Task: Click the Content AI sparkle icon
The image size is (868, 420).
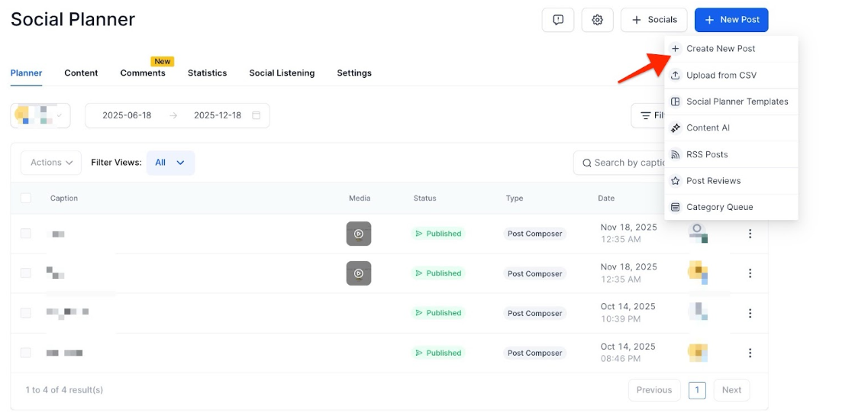Action: [x=675, y=128]
